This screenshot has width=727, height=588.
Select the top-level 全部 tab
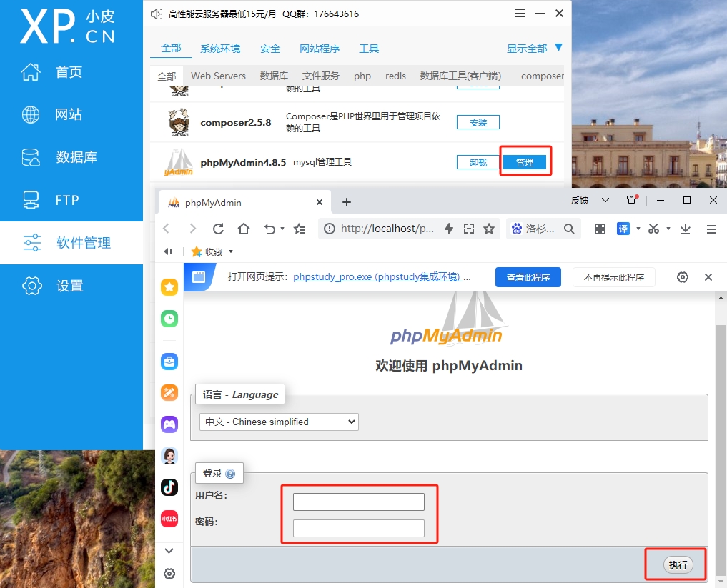pos(171,48)
